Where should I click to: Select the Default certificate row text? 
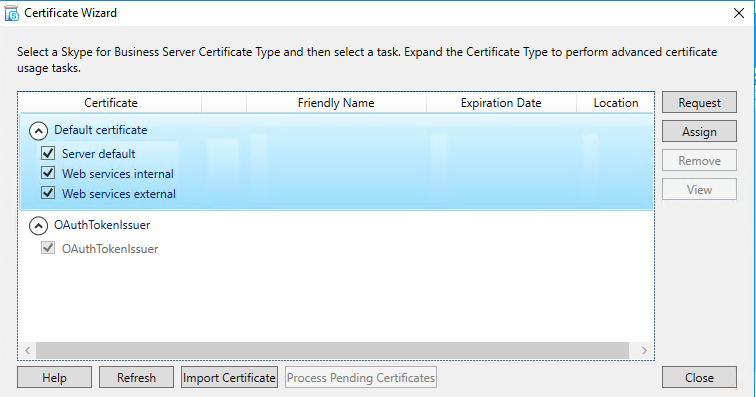pos(100,130)
